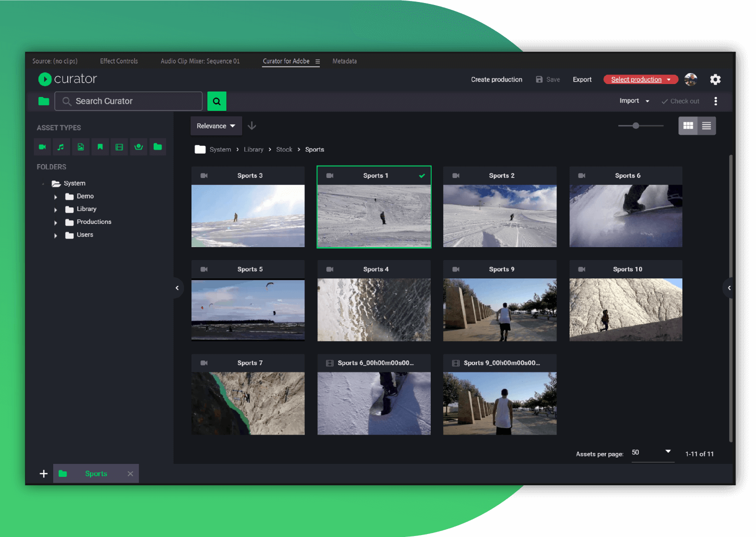The width and height of the screenshot is (756, 537).
Task: Select the Sports 5 kitesurfing thumbnail
Action: (248, 310)
